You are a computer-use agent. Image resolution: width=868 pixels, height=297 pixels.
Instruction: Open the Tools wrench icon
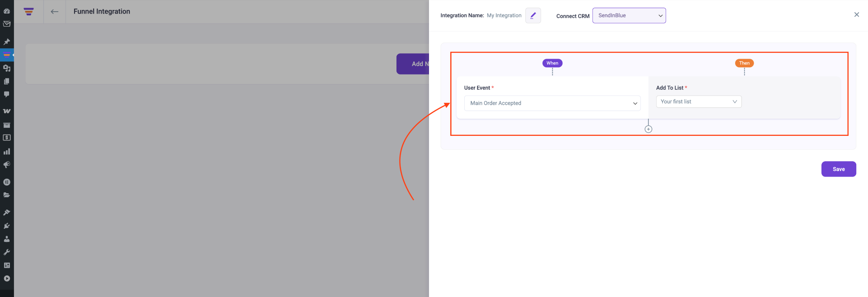point(7,252)
